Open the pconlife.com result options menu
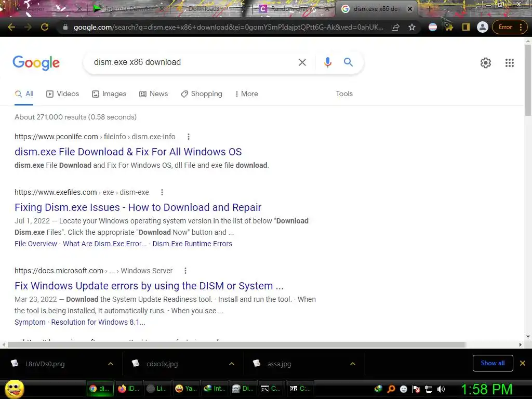This screenshot has height=399, width=532. tap(189, 137)
